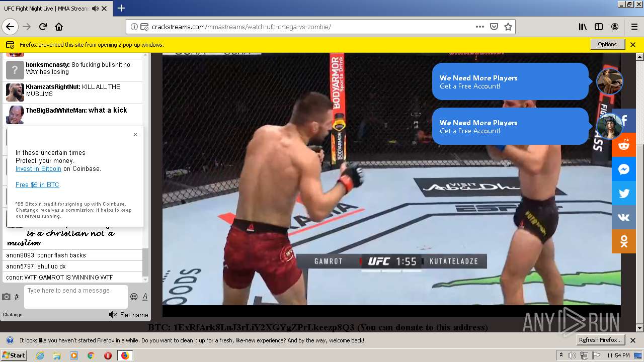
Task: Launch Internet Explorer from the taskbar
Action: (x=40, y=355)
